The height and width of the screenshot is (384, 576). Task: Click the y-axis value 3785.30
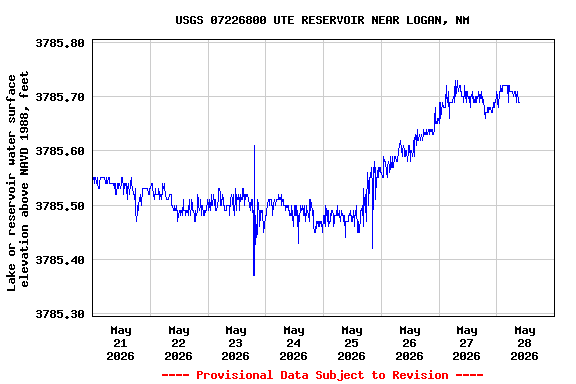[x=60, y=314]
